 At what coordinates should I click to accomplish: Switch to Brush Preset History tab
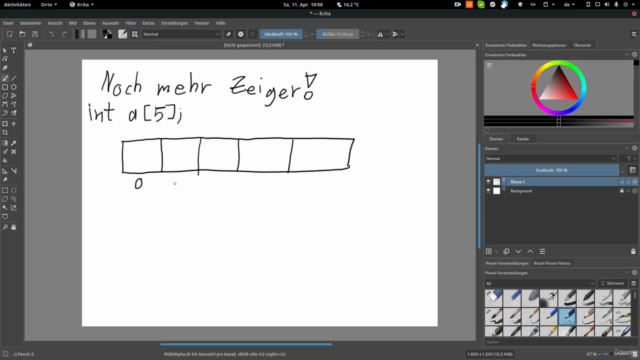tap(552, 263)
